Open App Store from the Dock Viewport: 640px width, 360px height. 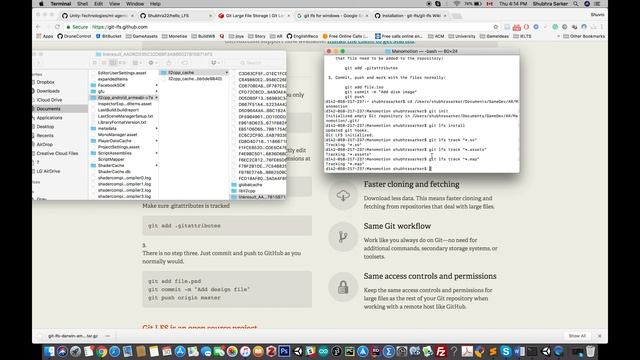(x=180, y=351)
